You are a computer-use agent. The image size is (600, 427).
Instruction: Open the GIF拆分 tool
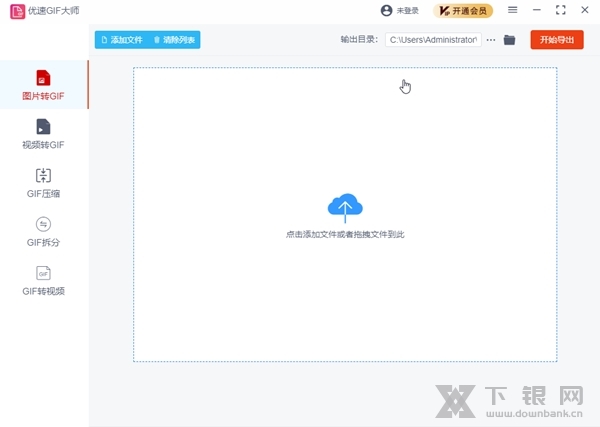pos(43,231)
